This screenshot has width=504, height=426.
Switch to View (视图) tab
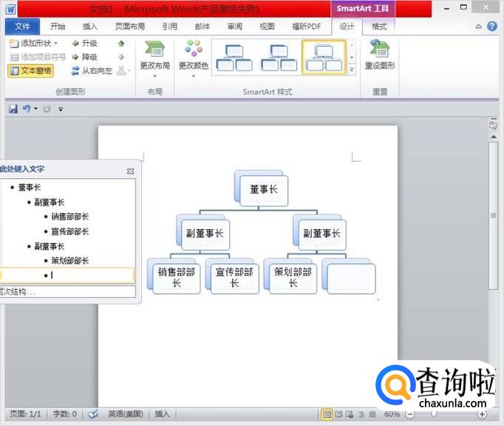(x=267, y=27)
